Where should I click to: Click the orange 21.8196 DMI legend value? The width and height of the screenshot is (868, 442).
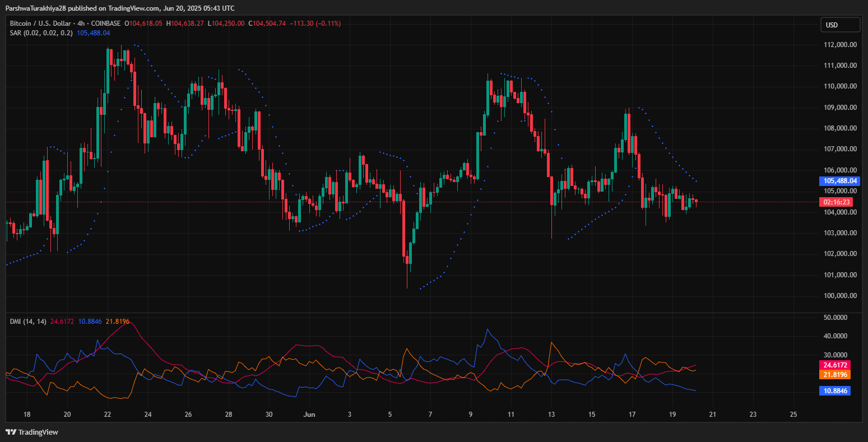117,321
